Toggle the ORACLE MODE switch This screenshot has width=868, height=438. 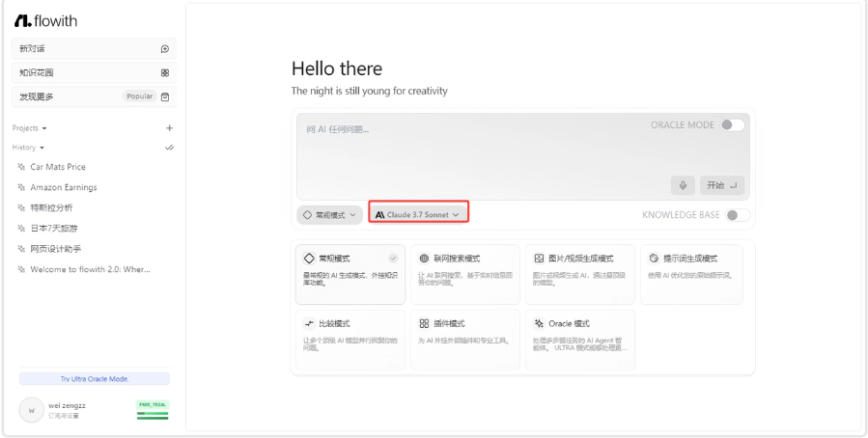point(733,124)
